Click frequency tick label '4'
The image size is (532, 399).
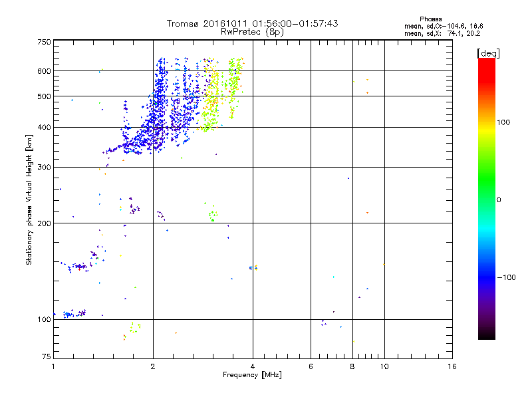coord(253,366)
